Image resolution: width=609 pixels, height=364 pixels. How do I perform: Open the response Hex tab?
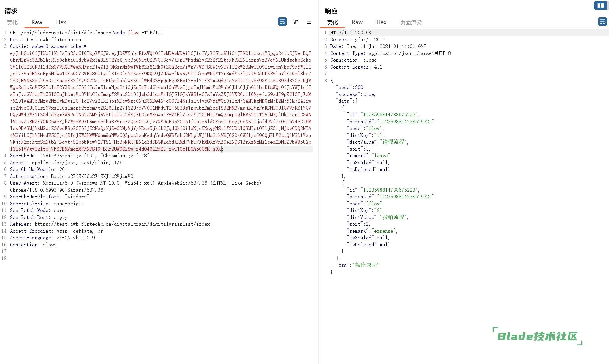point(381,22)
